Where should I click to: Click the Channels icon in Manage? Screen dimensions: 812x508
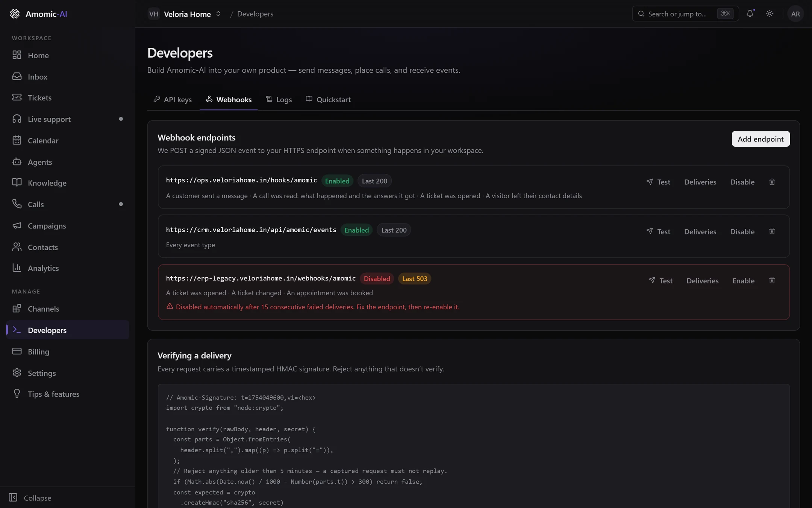(17, 309)
